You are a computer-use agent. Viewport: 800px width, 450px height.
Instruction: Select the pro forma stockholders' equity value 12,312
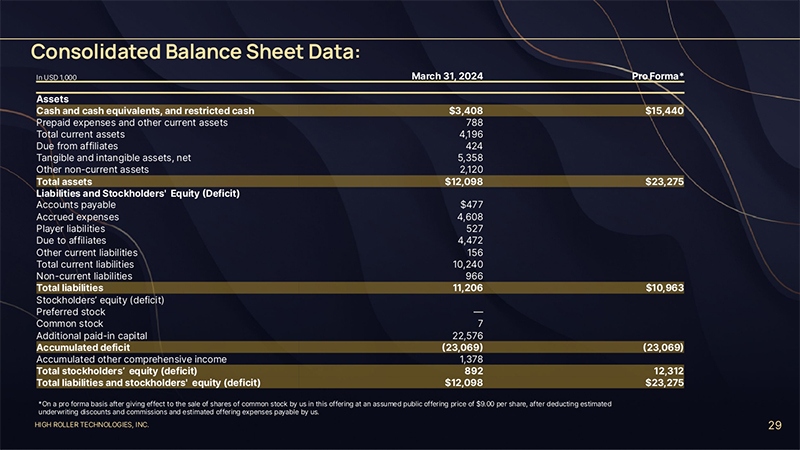click(667, 370)
